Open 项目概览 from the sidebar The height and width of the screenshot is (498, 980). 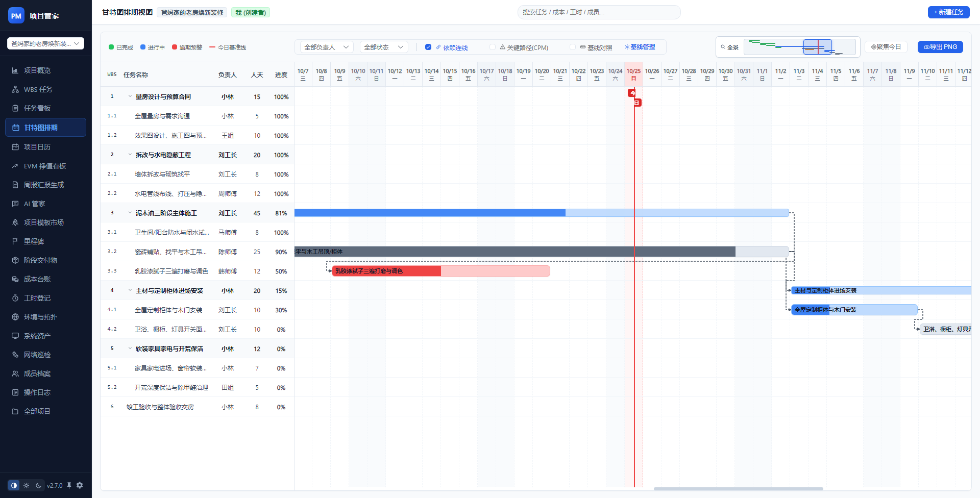click(x=45, y=70)
